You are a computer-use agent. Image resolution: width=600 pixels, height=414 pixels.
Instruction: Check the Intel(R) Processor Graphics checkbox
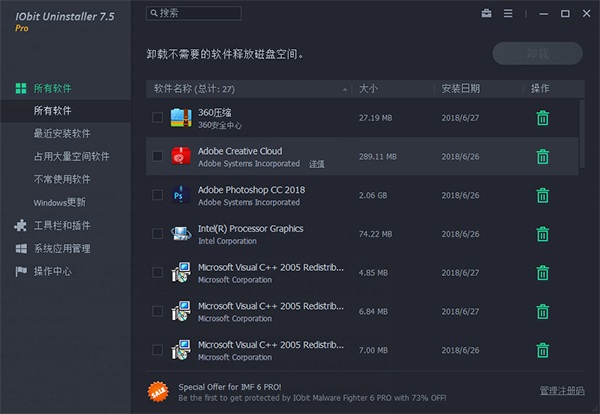point(157,233)
